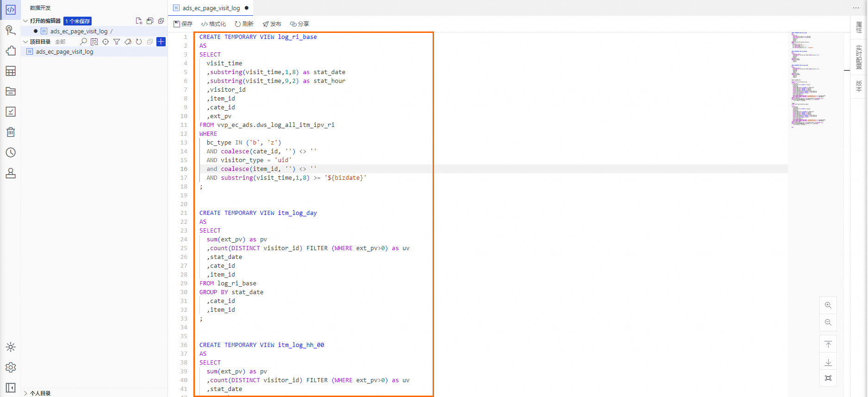
Task: Collapse the 打开的编辑器 section
Action: 25,21
